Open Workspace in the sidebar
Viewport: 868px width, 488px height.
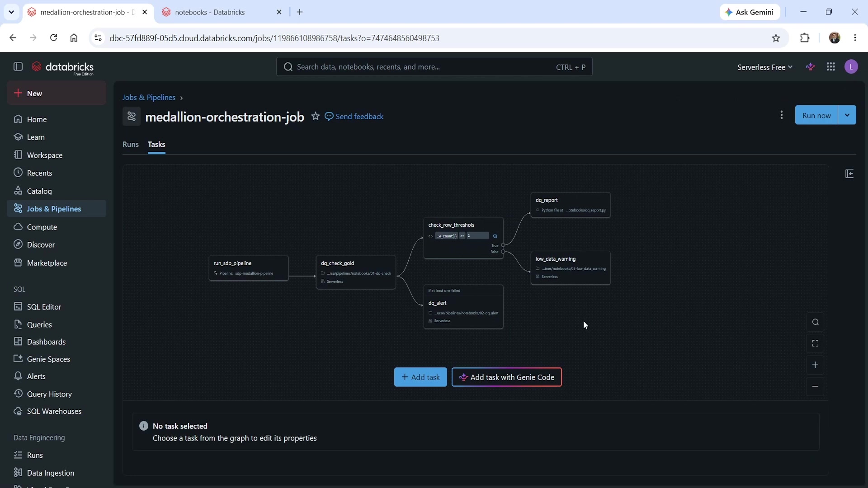point(57,155)
